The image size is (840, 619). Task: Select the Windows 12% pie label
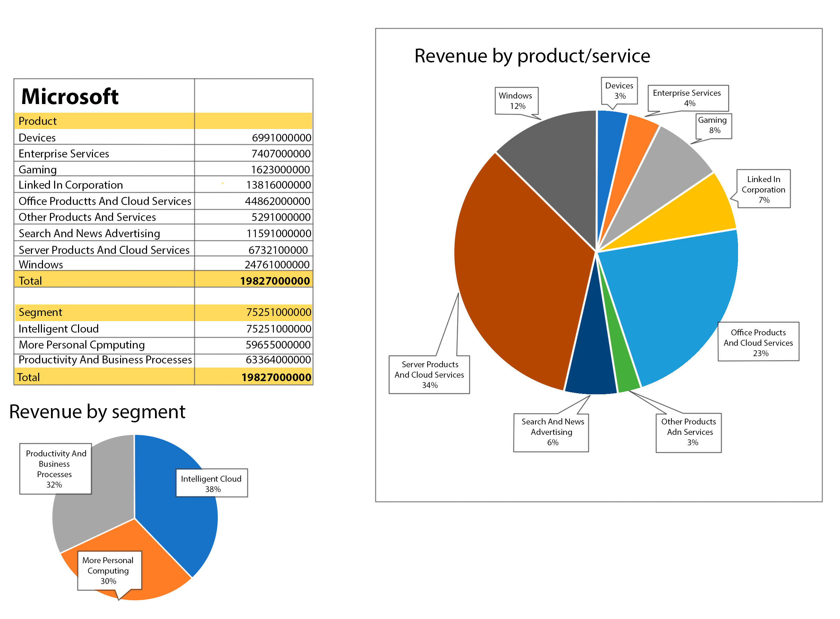coord(517,101)
